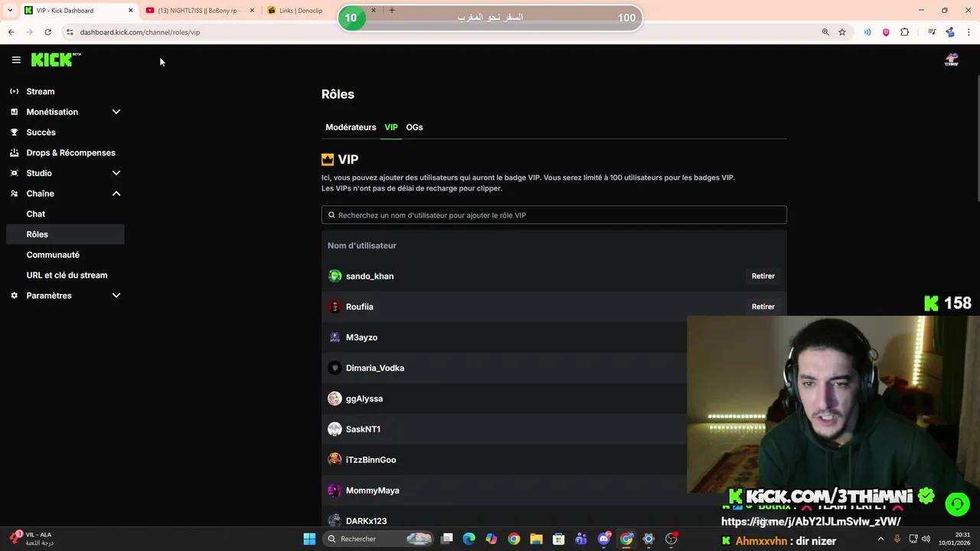Close the VIP Kick Dashboard tab
980x551 pixels.
tap(130, 10)
